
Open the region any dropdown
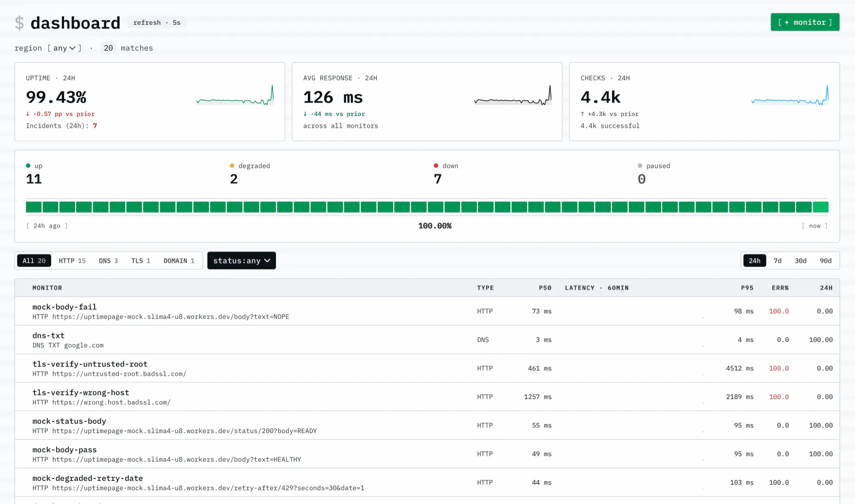click(x=65, y=48)
